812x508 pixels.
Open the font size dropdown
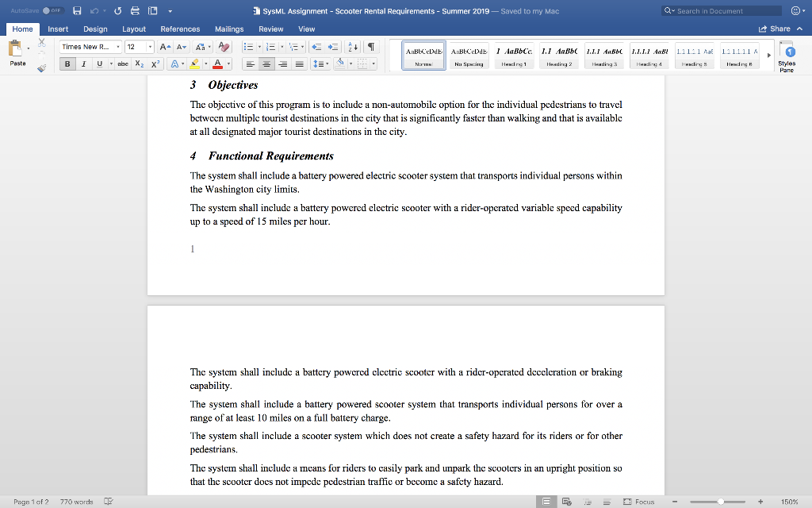[150, 47]
